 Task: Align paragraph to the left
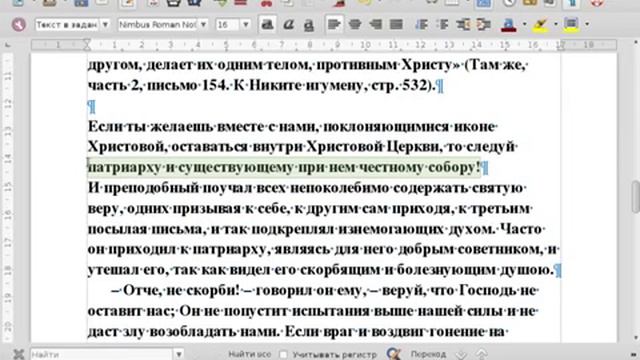pyautogui.click(x=334, y=24)
